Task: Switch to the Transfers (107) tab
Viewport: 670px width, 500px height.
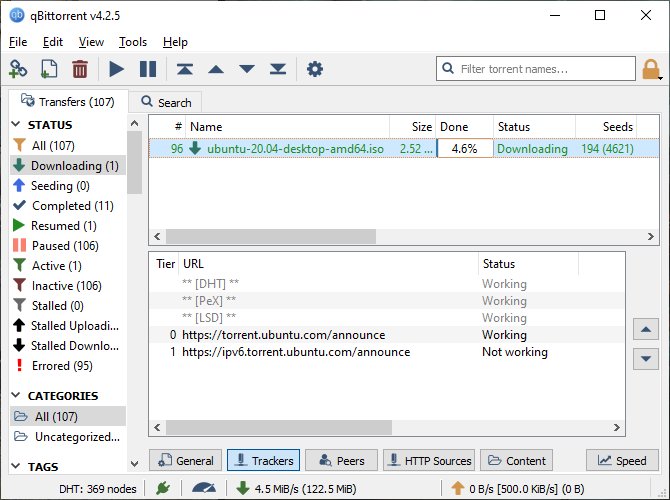Action: pos(68,102)
